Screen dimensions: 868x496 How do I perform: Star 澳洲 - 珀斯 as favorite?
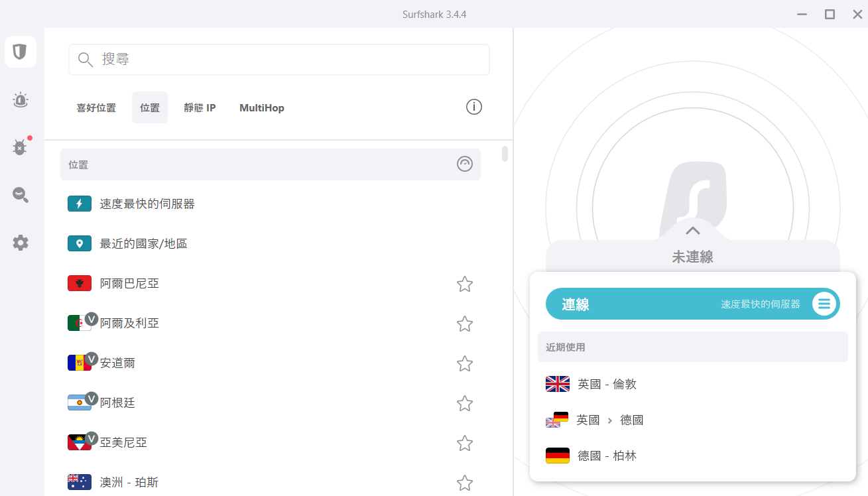(465, 483)
